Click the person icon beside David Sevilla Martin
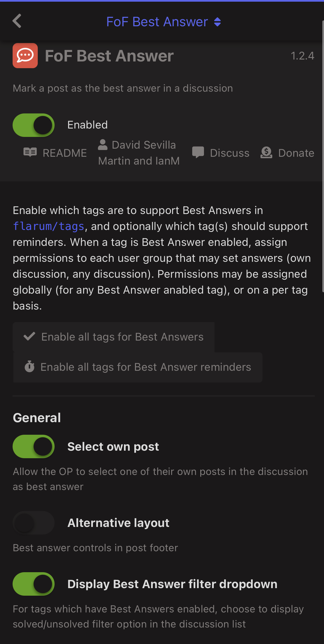Screen dimensions: 324x644 click(103, 145)
